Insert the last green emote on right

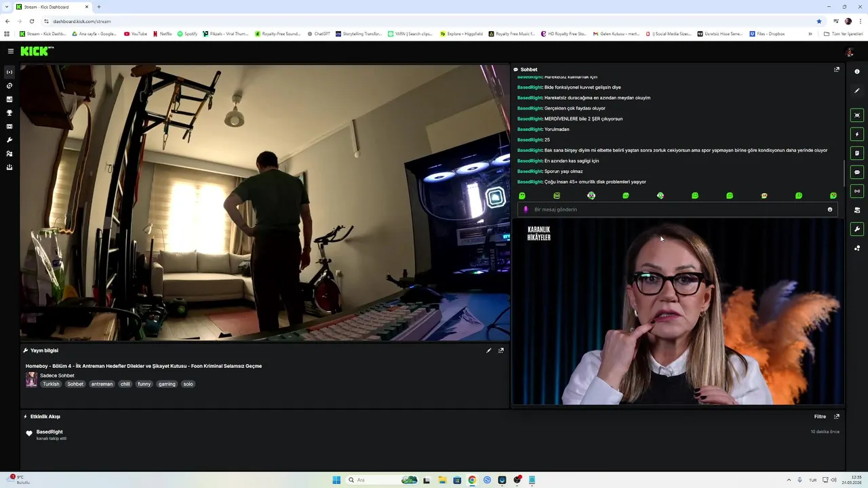(x=833, y=196)
